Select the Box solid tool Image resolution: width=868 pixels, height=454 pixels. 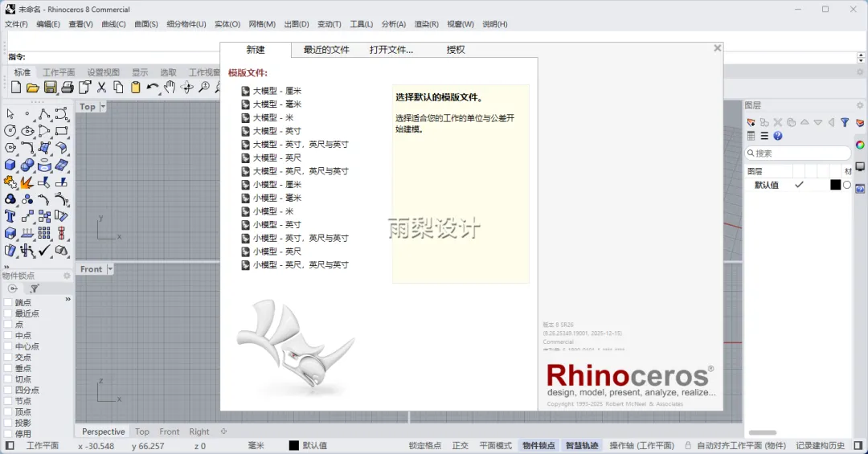coord(10,165)
